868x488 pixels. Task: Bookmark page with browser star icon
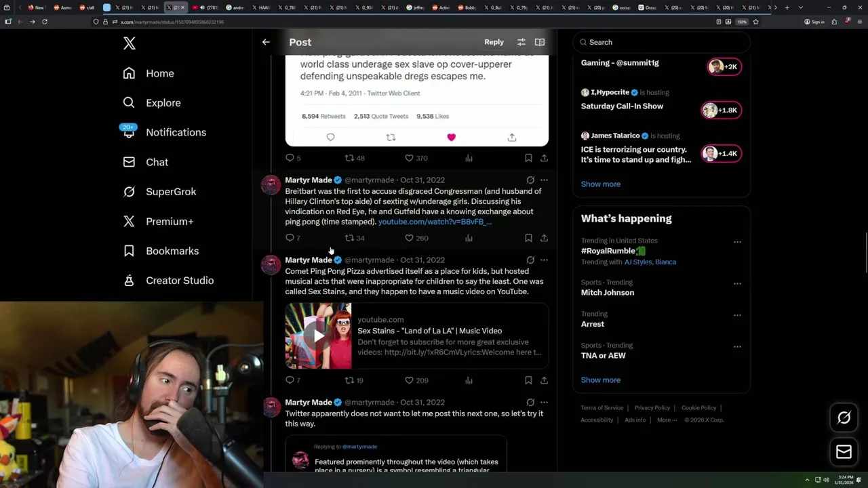(x=755, y=22)
